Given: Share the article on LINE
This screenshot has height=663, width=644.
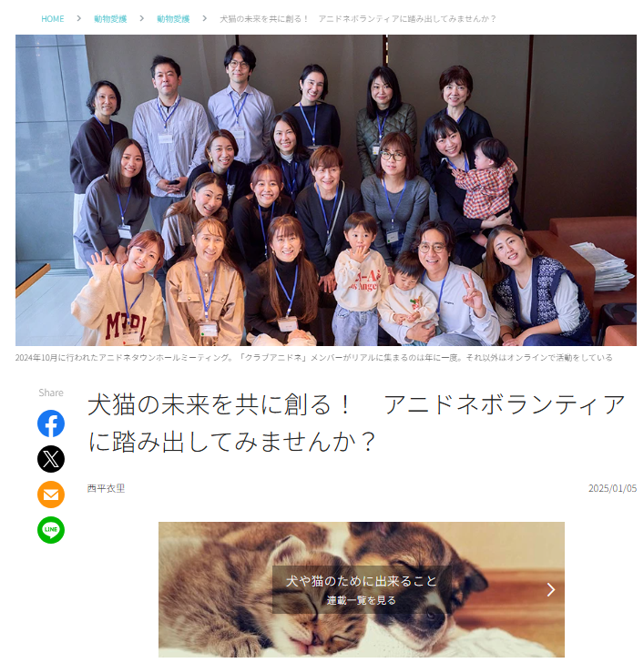Looking at the screenshot, I should [51, 530].
